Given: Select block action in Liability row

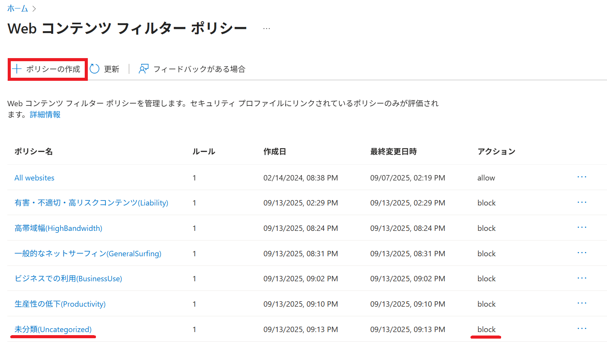Looking at the screenshot, I should tap(486, 203).
